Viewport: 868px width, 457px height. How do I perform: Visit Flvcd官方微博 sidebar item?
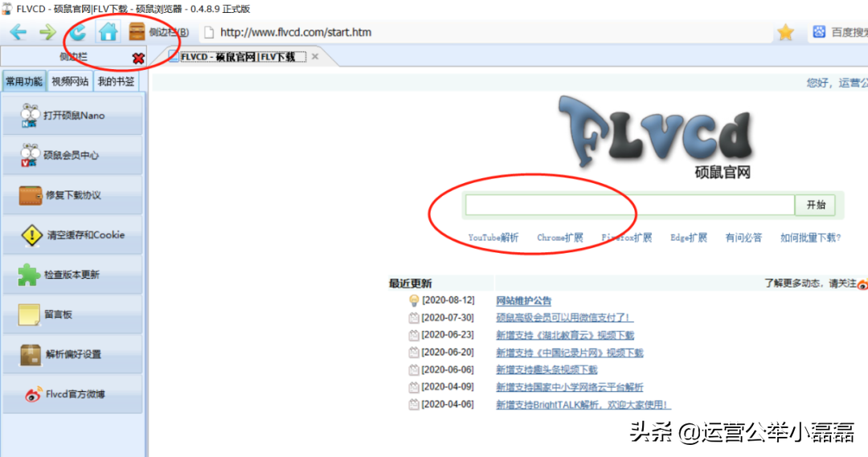(x=72, y=394)
